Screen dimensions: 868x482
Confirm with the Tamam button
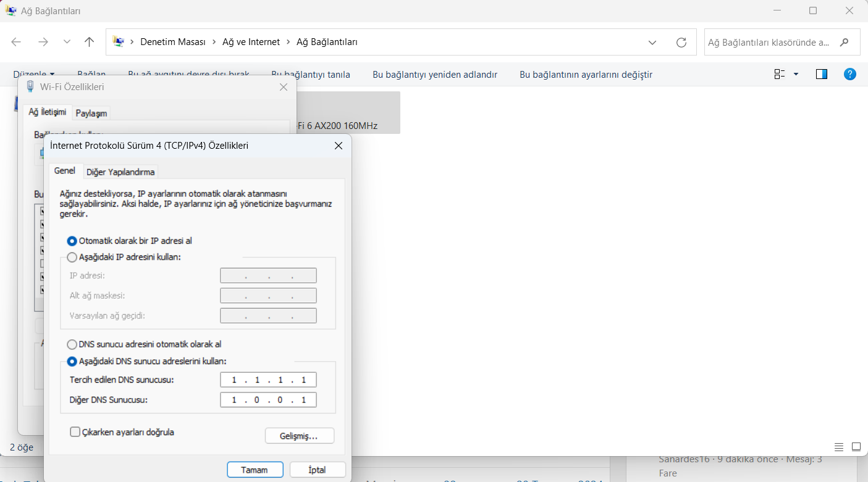(x=255, y=470)
